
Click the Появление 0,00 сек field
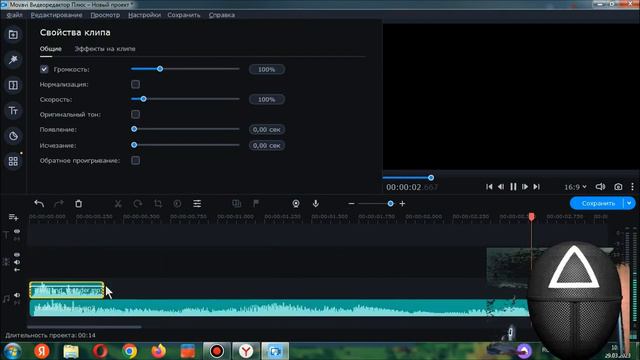pos(267,129)
